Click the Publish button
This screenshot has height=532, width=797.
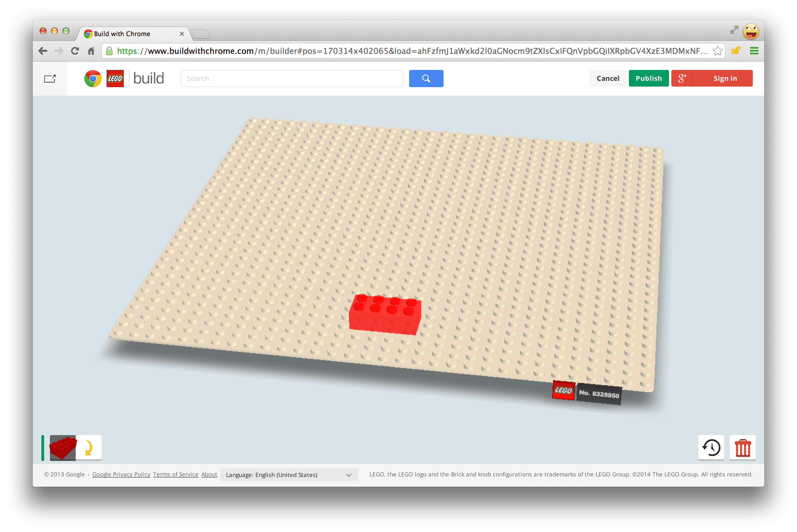click(648, 78)
